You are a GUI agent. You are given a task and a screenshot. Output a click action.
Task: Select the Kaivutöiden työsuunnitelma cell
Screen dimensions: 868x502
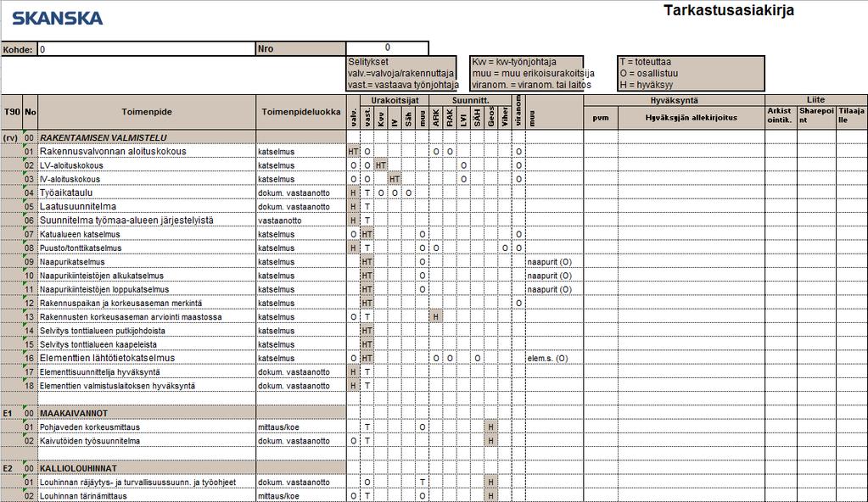pos(147,441)
